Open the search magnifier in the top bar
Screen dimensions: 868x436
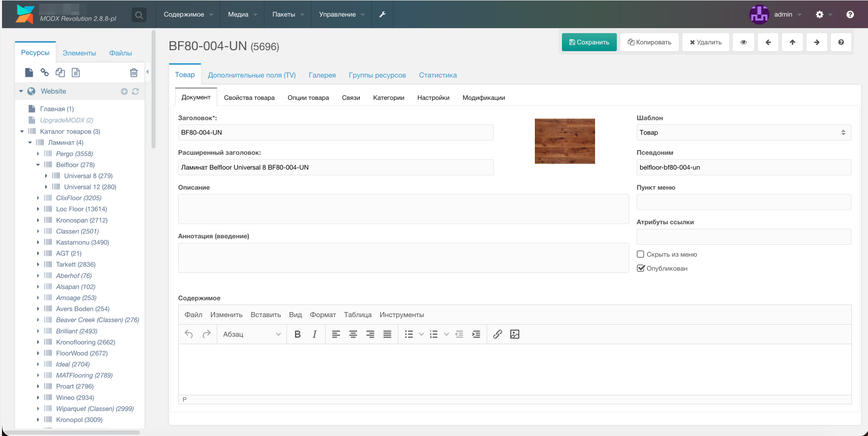(139, 15)
